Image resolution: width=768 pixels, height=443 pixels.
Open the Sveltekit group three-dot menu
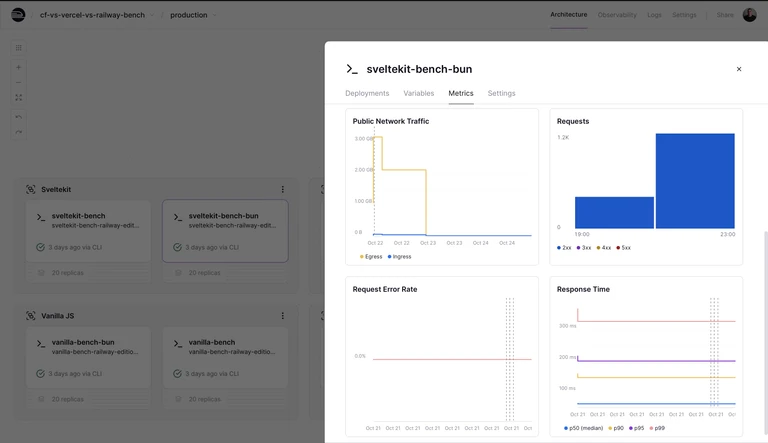point(283,189)
